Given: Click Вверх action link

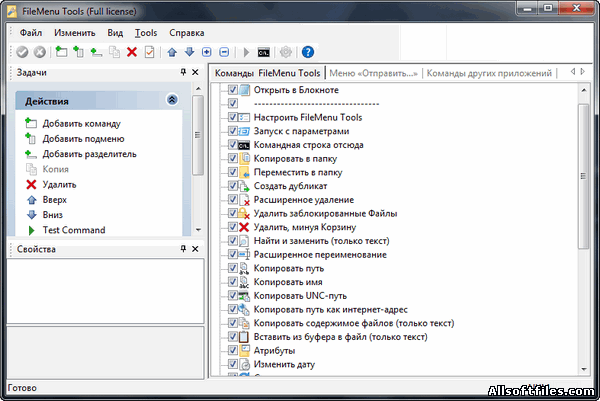Looking at the screenshot, I should (55, 200).
